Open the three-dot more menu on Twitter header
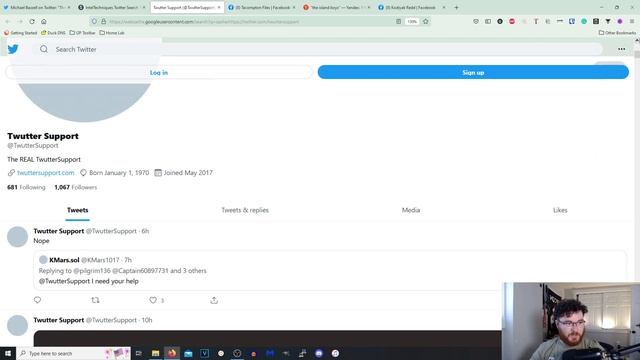The height and width of the screenshot is (360, 640). [x=621, y=49]
